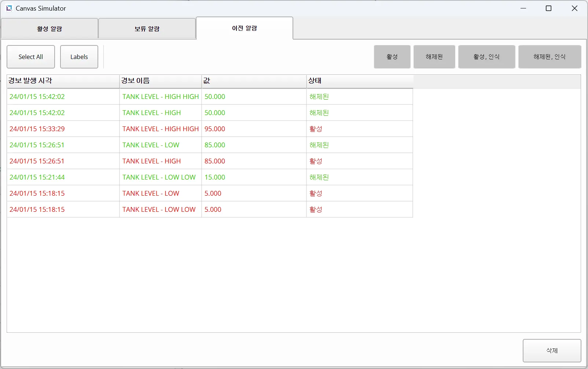
Task: Click the Canvas Simulator app icon
Action: point(9,8)
